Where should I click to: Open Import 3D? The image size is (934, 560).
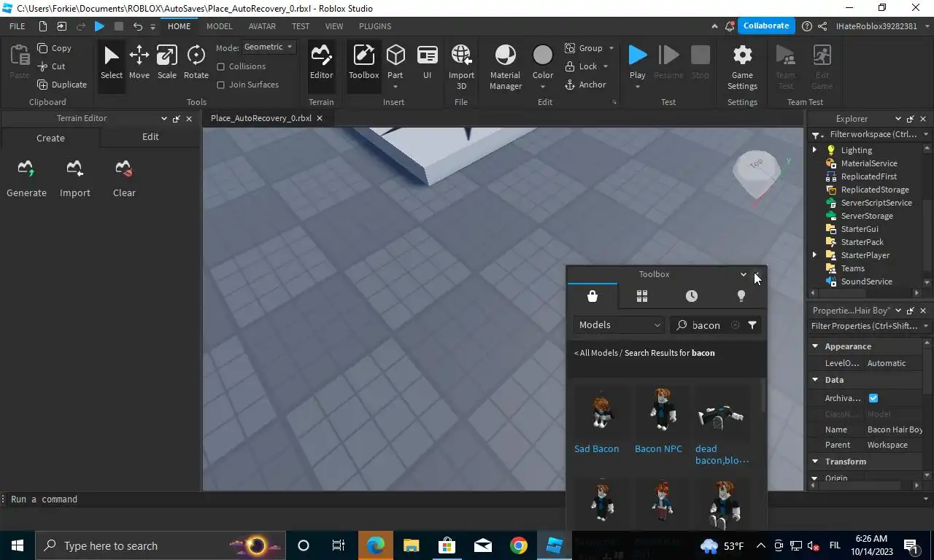pyautogui.click(x=461, y=67)
